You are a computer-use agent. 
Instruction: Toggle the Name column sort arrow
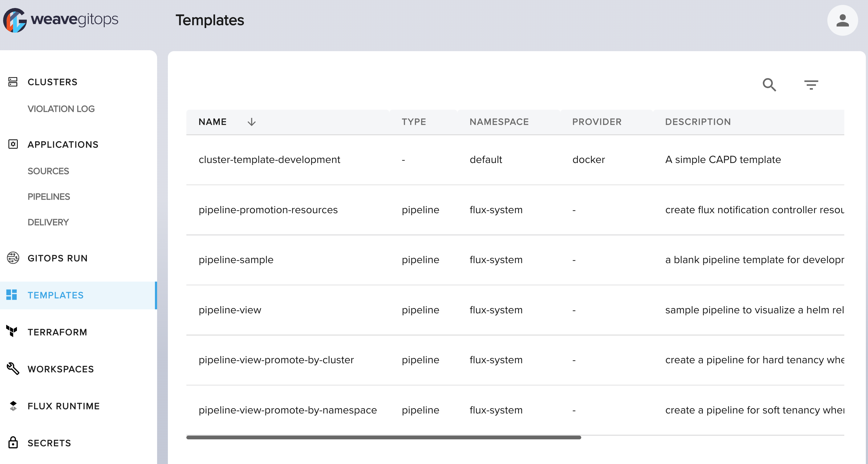coord(251,122)
